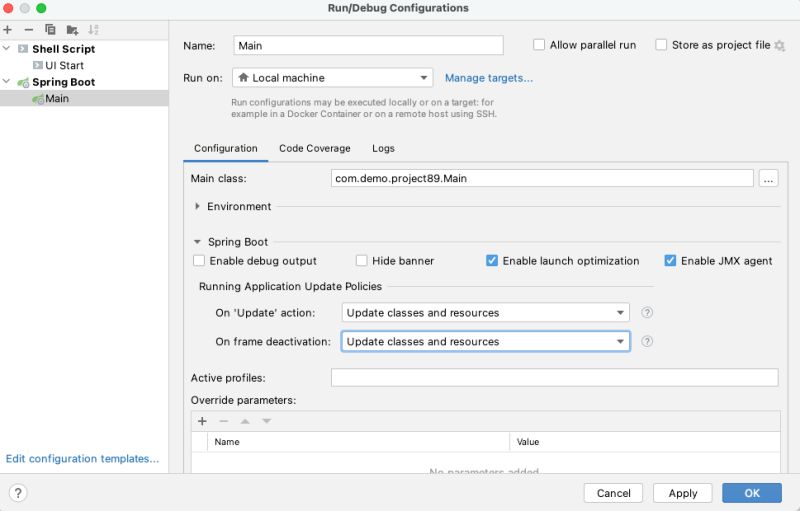Copy the selected configuration

coord(50,30)
